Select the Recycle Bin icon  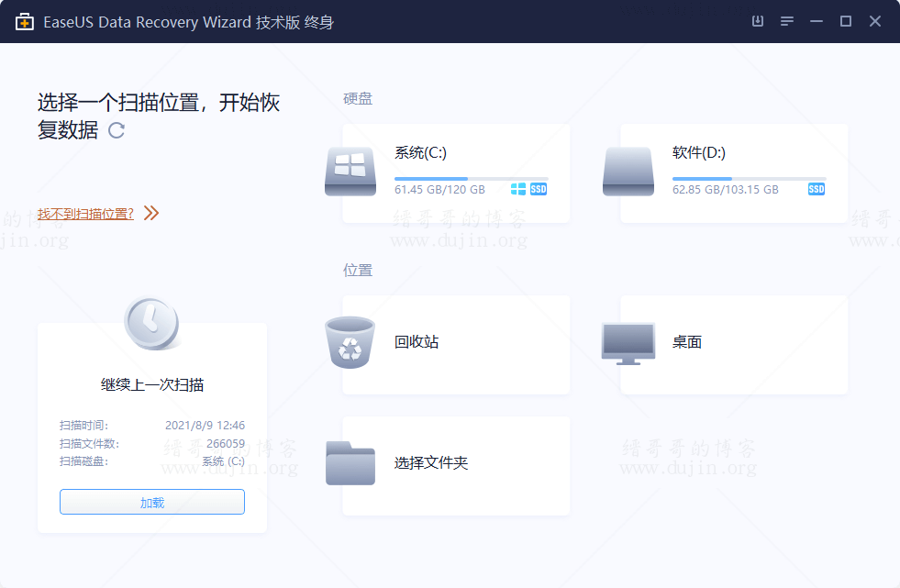(350, 342)
